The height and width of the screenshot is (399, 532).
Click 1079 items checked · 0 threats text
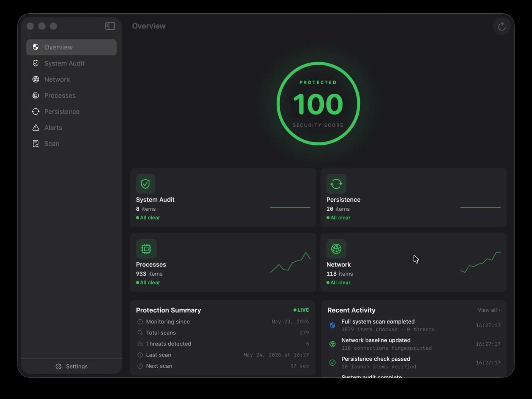pos(388,330)
